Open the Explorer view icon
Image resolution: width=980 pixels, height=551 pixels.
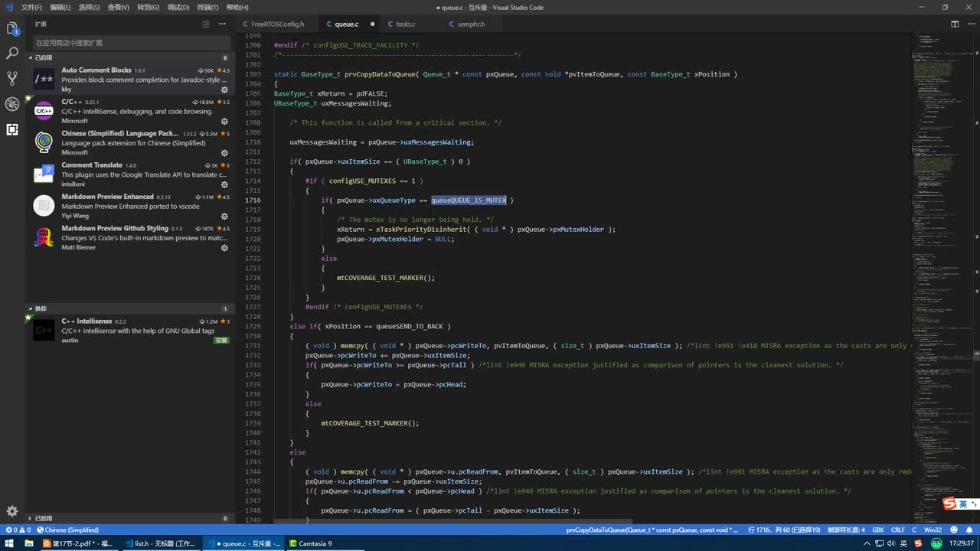[12, 29]
